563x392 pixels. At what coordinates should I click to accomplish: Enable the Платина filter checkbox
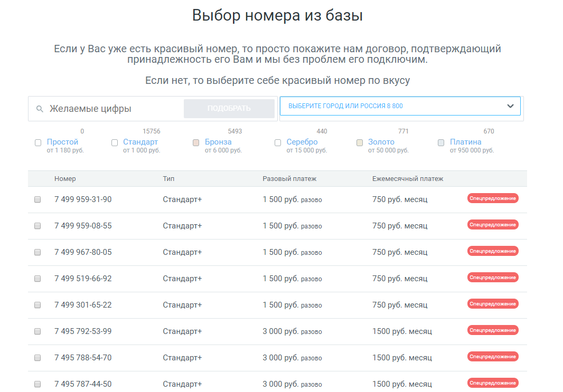[441, 142]
